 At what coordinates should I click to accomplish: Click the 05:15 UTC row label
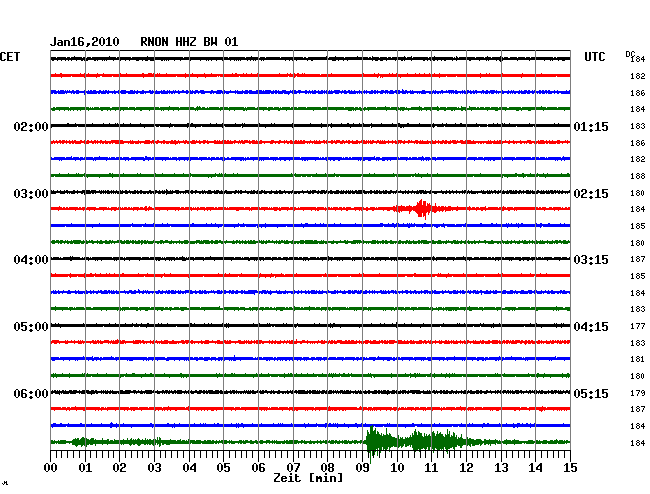tap(591, 393)
